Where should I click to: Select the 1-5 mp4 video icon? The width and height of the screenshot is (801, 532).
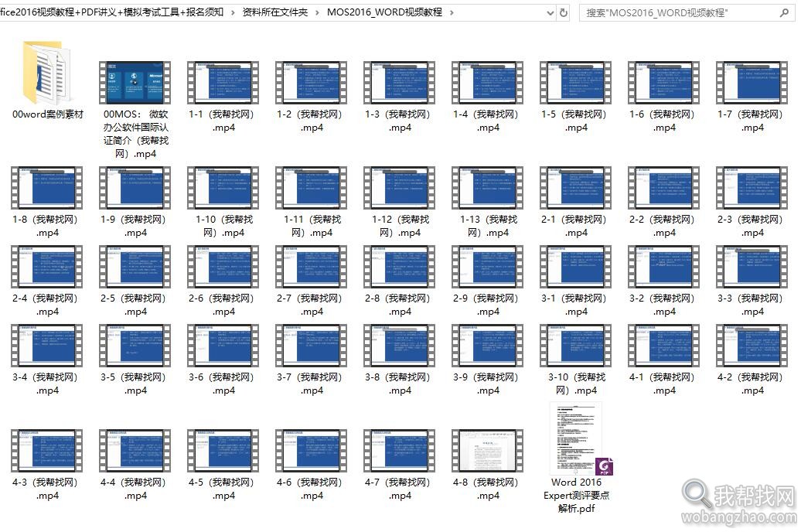(x=576, y=83)
